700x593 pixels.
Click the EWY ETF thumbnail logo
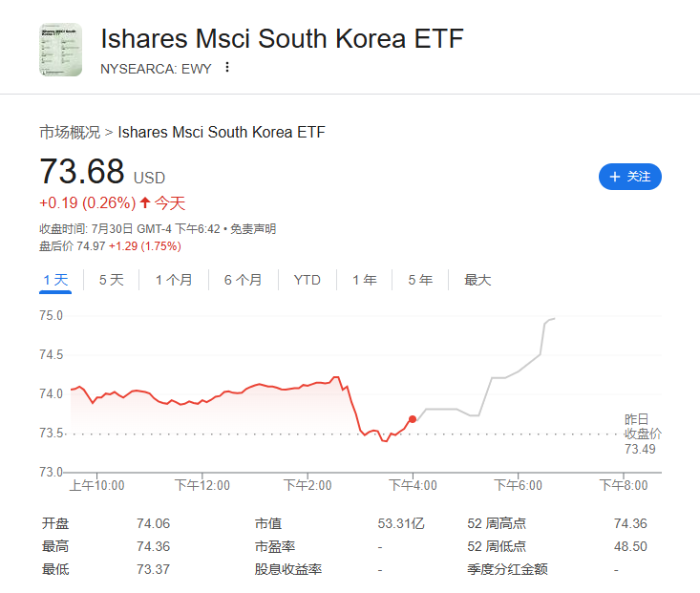pyautogui.click(x=60, y=50)
